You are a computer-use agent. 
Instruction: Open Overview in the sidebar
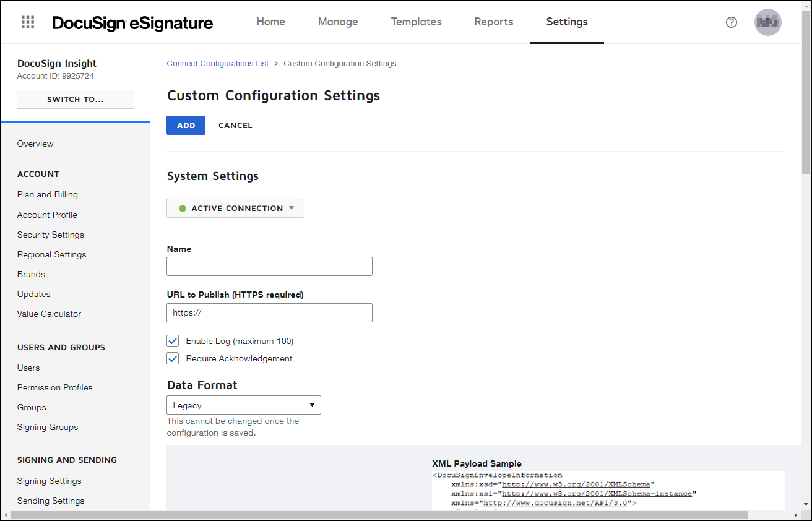[x=35, y=144]
